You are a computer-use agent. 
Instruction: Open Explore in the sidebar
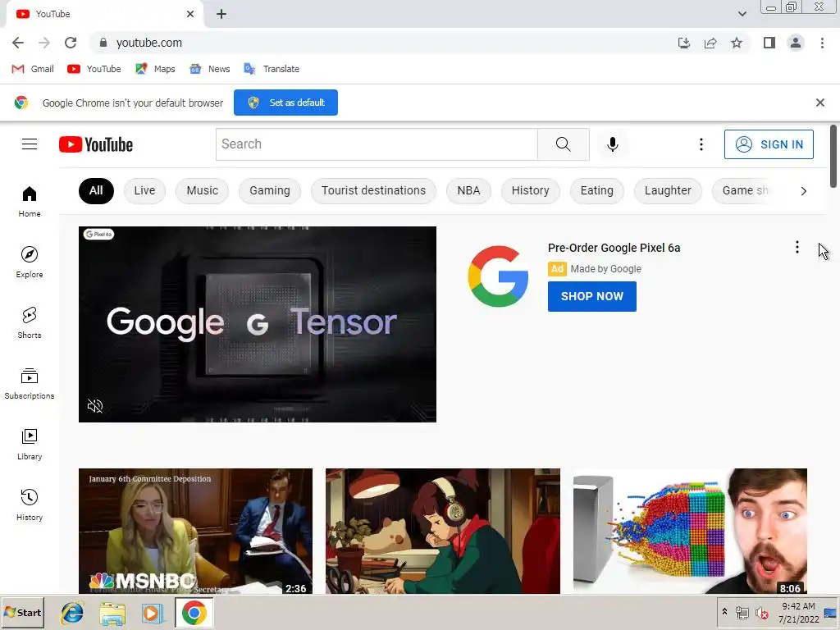coord(30,262)
